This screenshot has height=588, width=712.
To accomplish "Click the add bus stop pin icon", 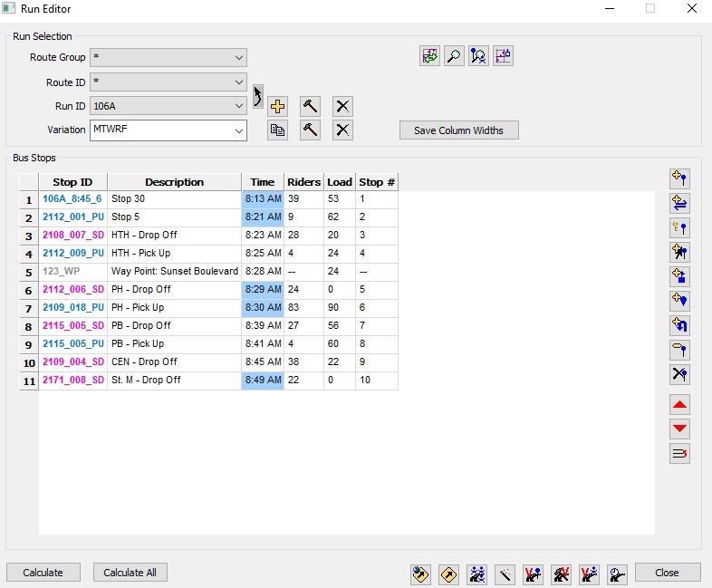I will coord(679,178).
